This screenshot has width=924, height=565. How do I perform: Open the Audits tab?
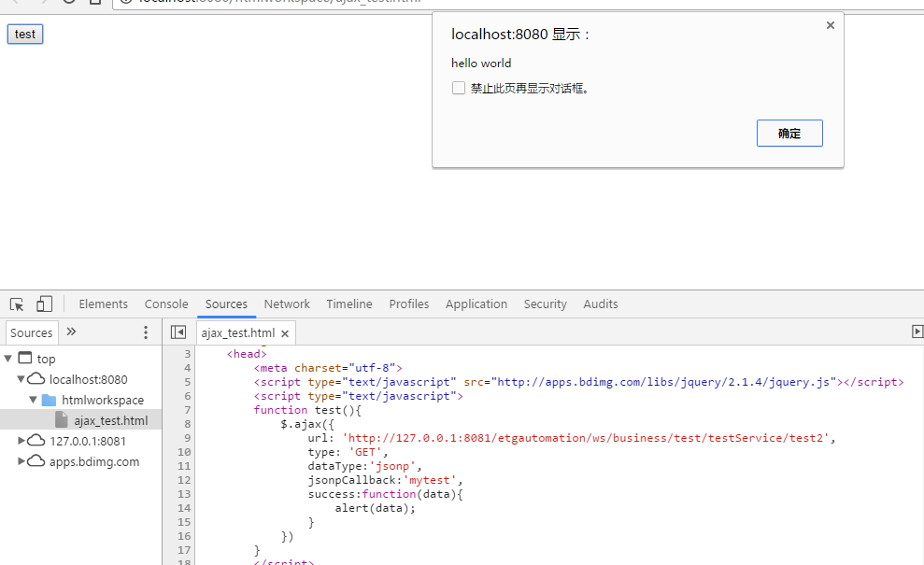point(601,304)
